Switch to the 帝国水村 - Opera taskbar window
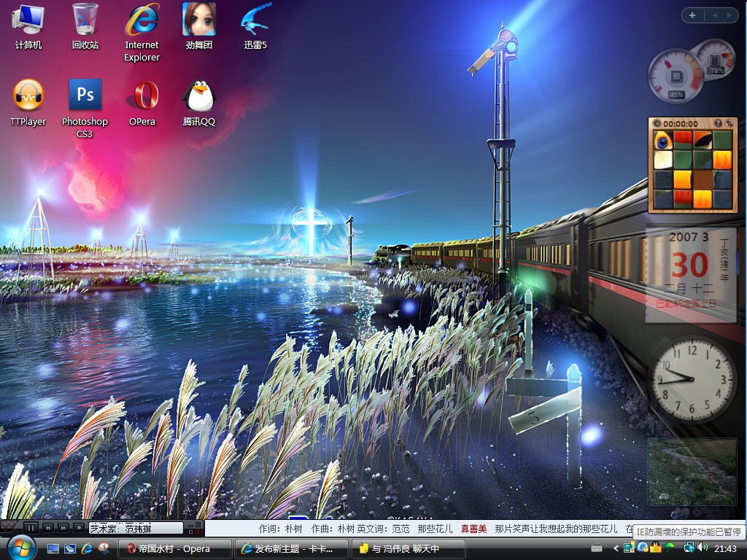The image size is (747, 560). 174,548
